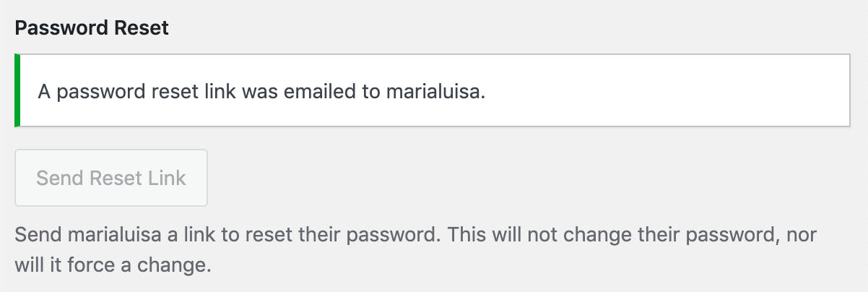Image resolution: width=868 pixels, height=292 pixels.
Task: Click the word 'Password' in the heading
Action: 58,28
